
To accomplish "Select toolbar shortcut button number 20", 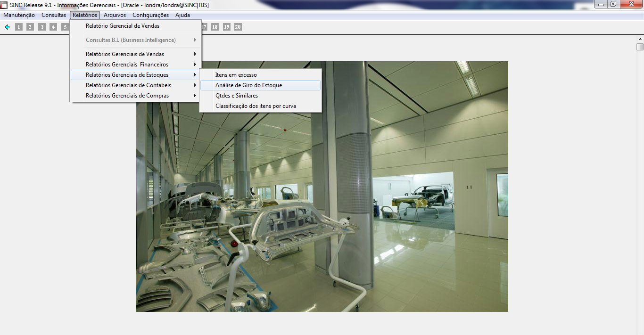I will pos(238,27).
